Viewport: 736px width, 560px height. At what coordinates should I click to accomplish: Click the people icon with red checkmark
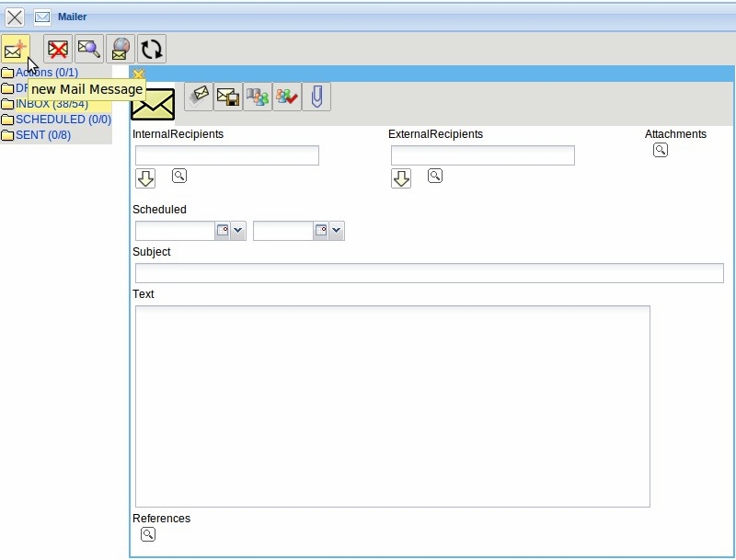point(287,97)
